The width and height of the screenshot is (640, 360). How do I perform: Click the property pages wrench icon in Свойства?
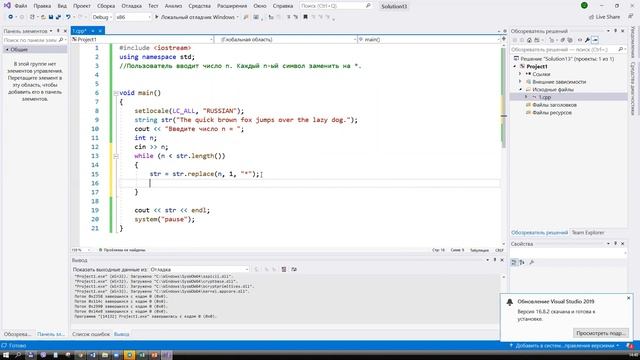(531, 262)
